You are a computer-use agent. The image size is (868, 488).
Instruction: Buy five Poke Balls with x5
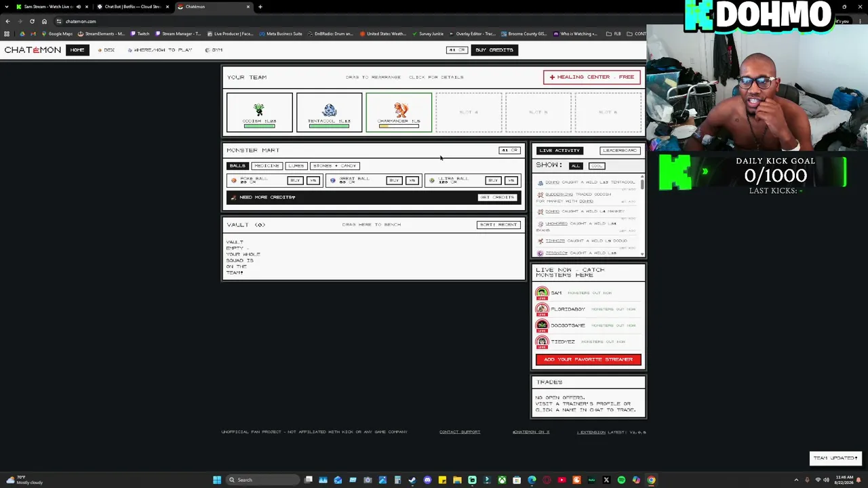pos(313,180)
